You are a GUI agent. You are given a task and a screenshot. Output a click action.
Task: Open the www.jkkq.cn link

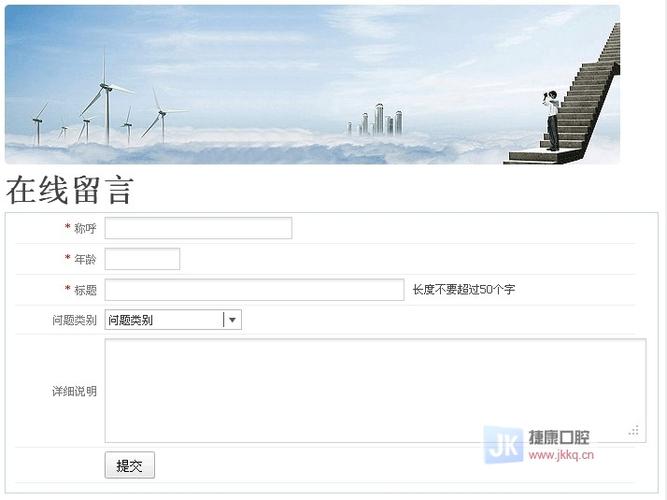coord(561,455)
